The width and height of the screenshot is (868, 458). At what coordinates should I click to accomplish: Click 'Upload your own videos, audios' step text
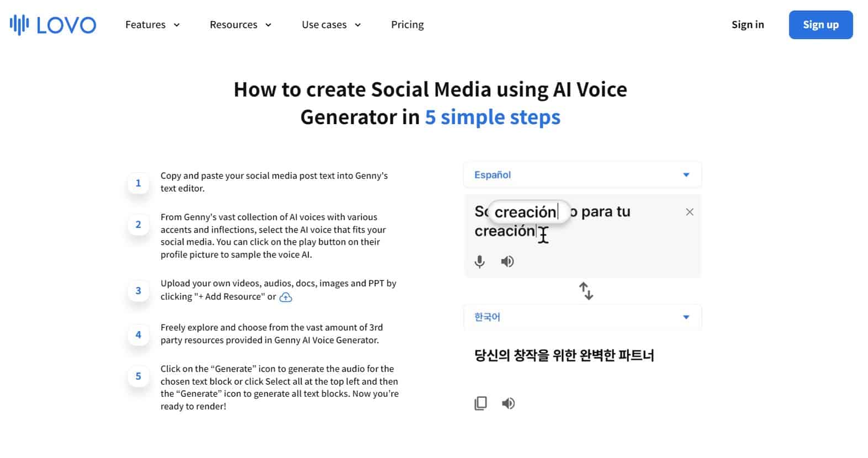pyautogui.click(x=278, y=290)
